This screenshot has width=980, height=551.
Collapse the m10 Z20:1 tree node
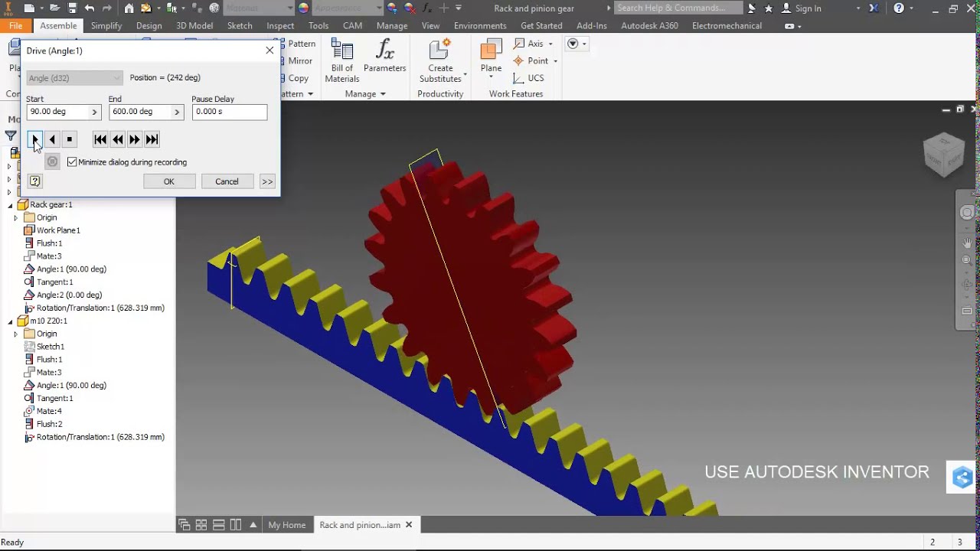click(11, 321)
